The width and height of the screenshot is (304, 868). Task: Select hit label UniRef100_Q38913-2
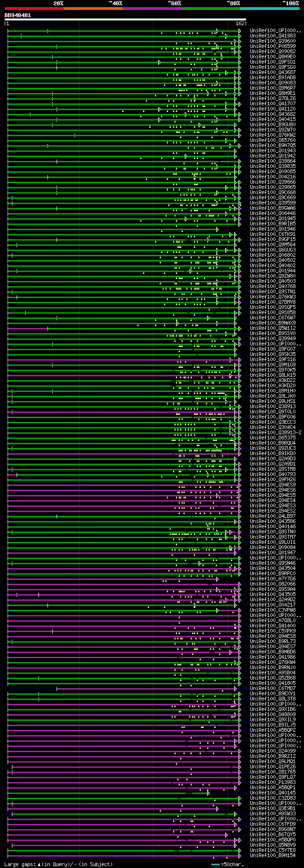click(x=275, y=433)
